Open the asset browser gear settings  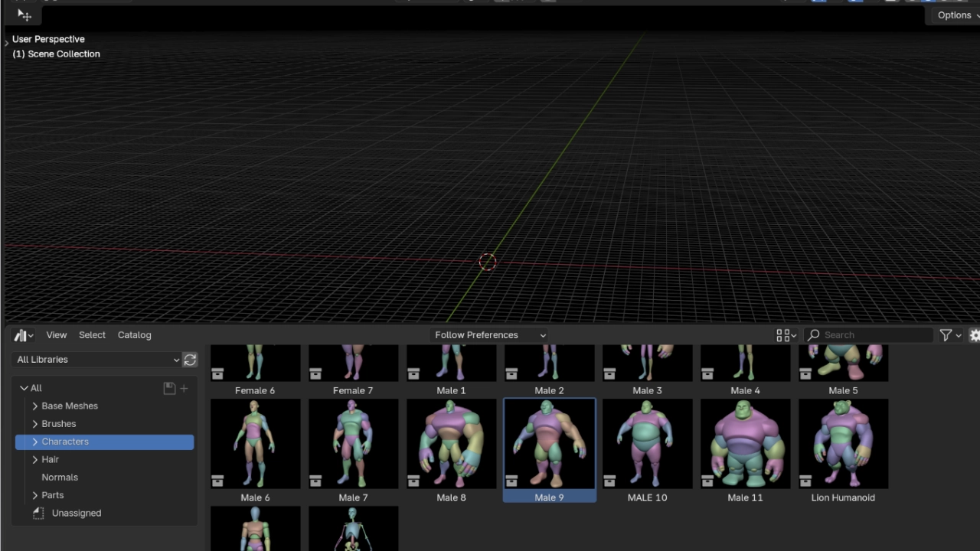975,335
